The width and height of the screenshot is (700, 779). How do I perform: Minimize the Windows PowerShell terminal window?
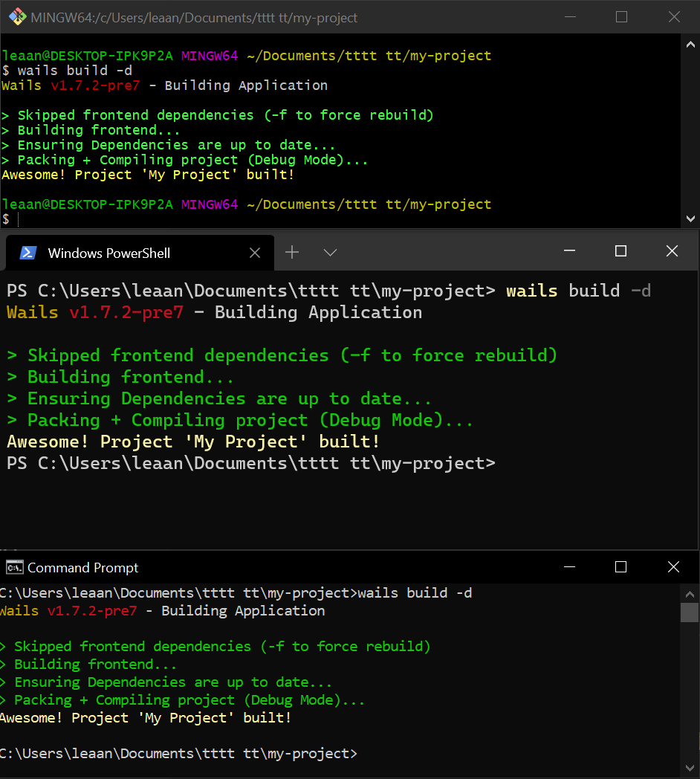click(570, 251)
